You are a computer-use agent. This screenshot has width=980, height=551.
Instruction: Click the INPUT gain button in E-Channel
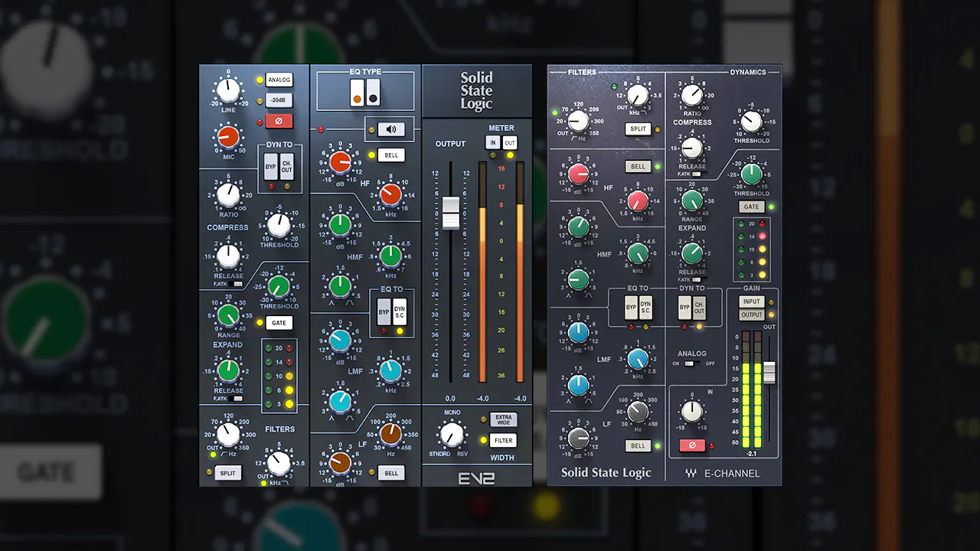(x=752, y=302)
